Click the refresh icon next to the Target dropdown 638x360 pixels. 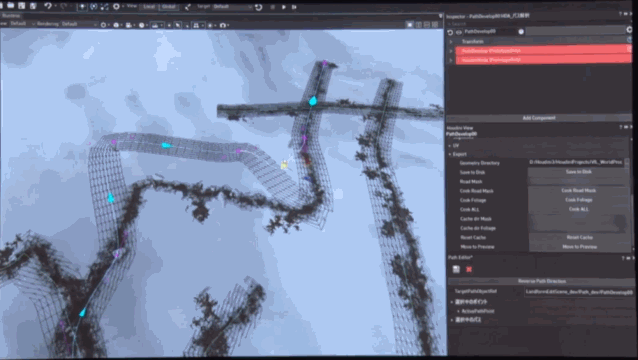click(259, 7)
